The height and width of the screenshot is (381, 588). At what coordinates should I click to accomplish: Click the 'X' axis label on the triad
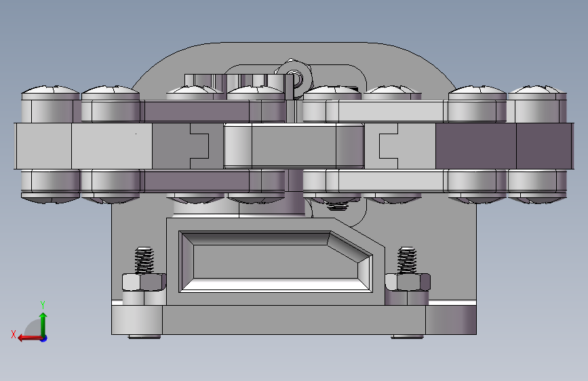14,334
